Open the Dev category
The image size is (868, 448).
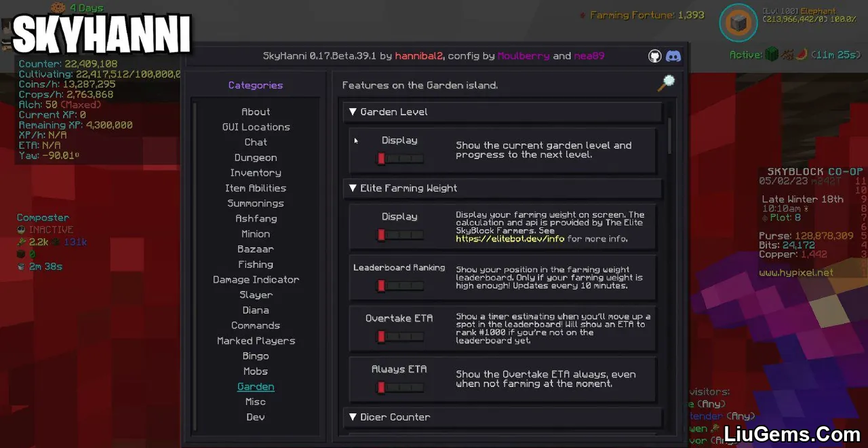pos(256,417)
